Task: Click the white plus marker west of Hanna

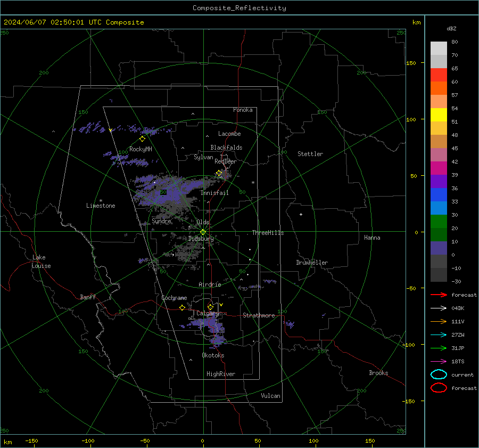Action: (301, 214)
